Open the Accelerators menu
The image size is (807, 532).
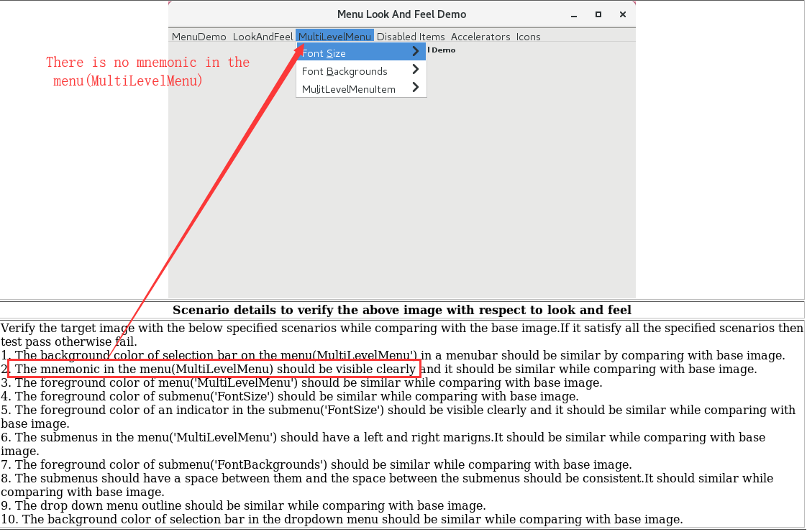[x=480, y=37]
